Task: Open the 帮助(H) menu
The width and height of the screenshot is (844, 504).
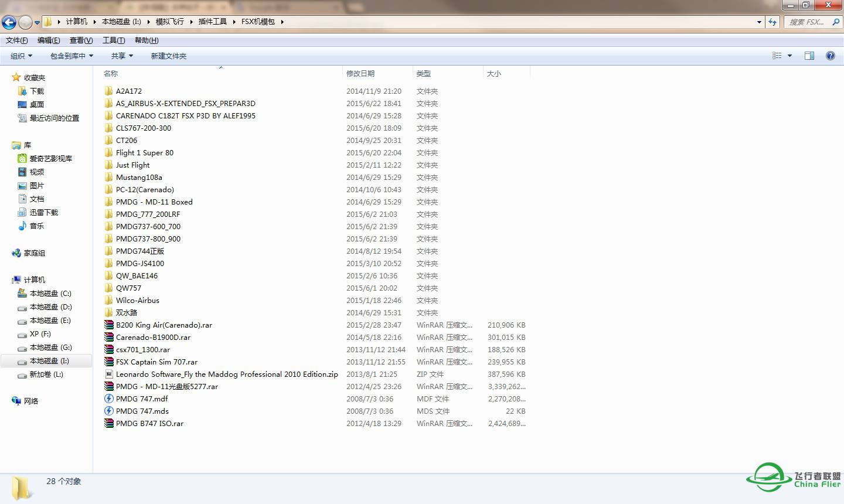Action: (x=147, y=40)
